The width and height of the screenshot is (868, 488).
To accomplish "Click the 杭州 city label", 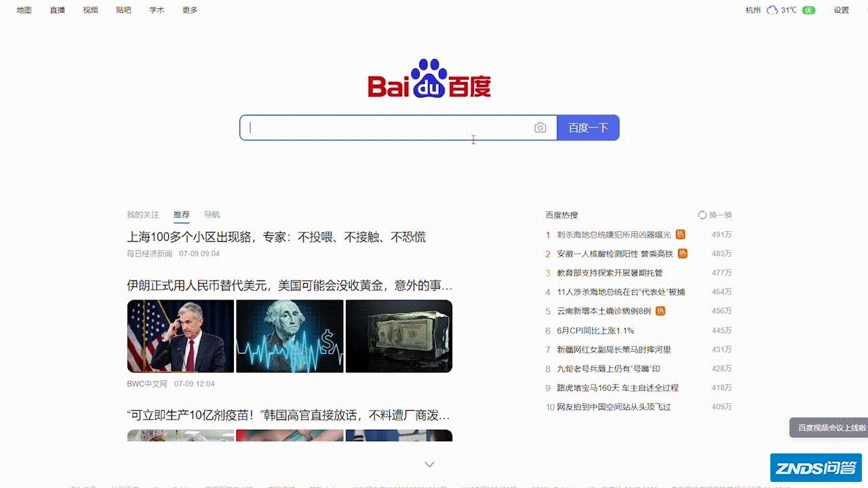I will [x=753, y=10].
